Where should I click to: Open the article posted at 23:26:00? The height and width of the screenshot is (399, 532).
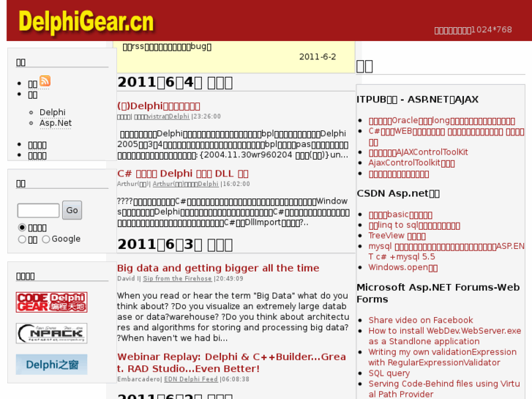(159, 106)
